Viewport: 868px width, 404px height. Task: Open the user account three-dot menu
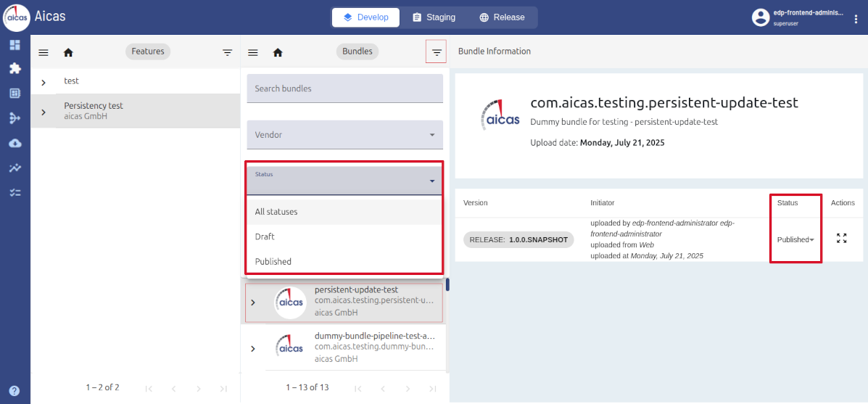tap(856, 18)
